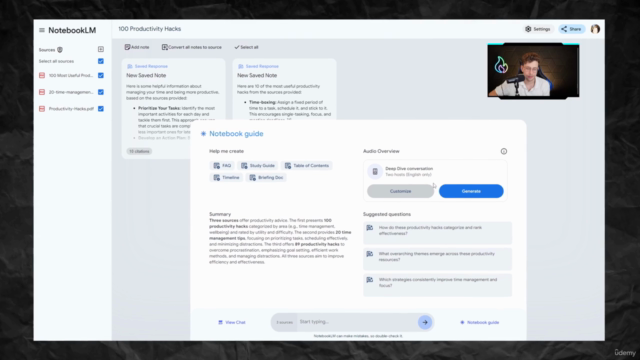640x360 pixels.
Task: Select question about categorize and rank effectiveness
Action: [x=437, y=233]
